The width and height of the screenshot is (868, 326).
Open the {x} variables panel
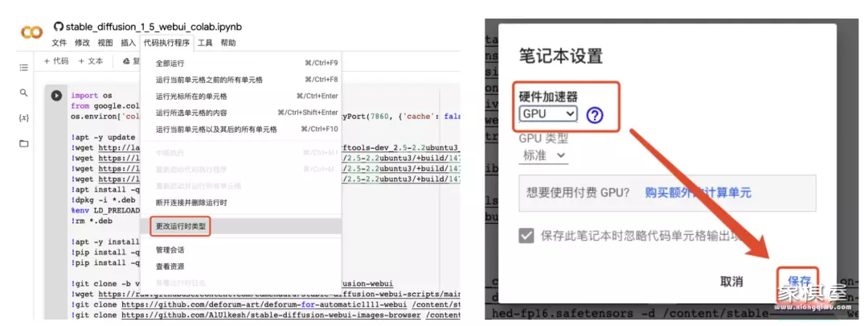[x=23, y=118]
